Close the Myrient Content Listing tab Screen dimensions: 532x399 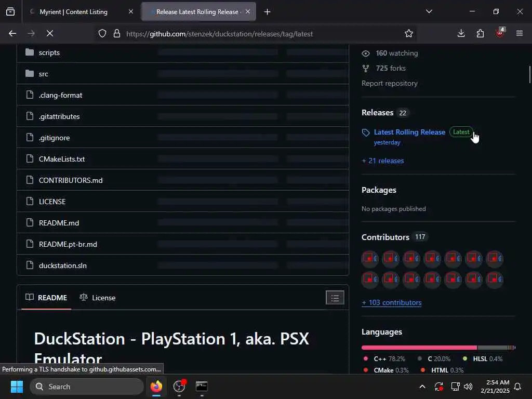coord(130,11)
